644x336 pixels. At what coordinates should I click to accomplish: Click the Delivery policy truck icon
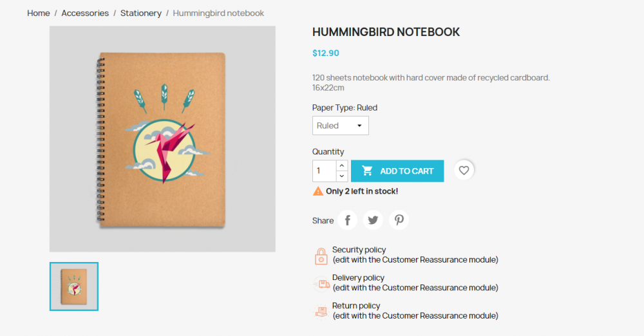(321, 284)
